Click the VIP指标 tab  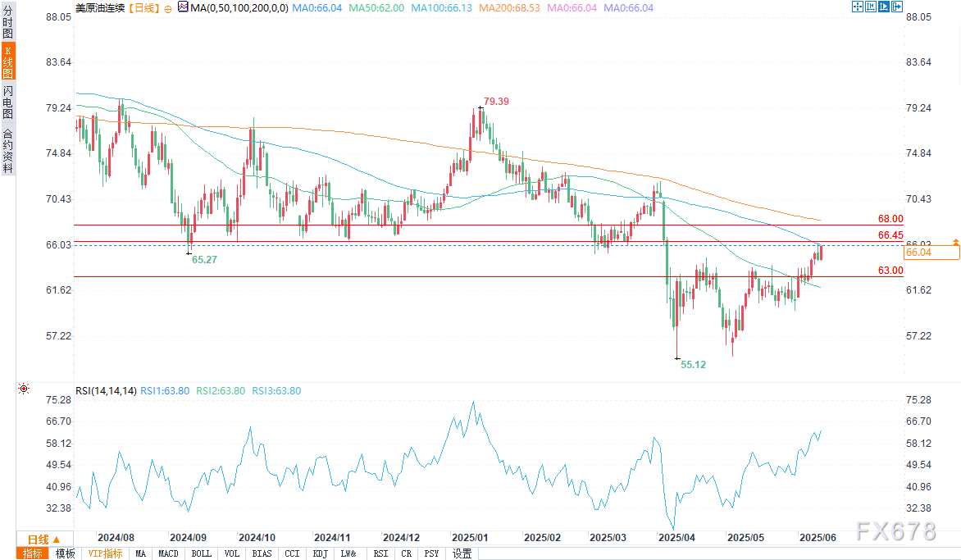(104, 553)
